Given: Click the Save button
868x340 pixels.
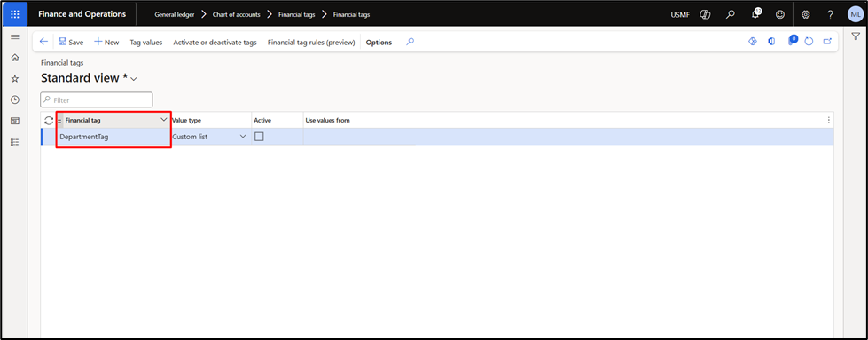Looking at the screenshot, I should [71, 42].
